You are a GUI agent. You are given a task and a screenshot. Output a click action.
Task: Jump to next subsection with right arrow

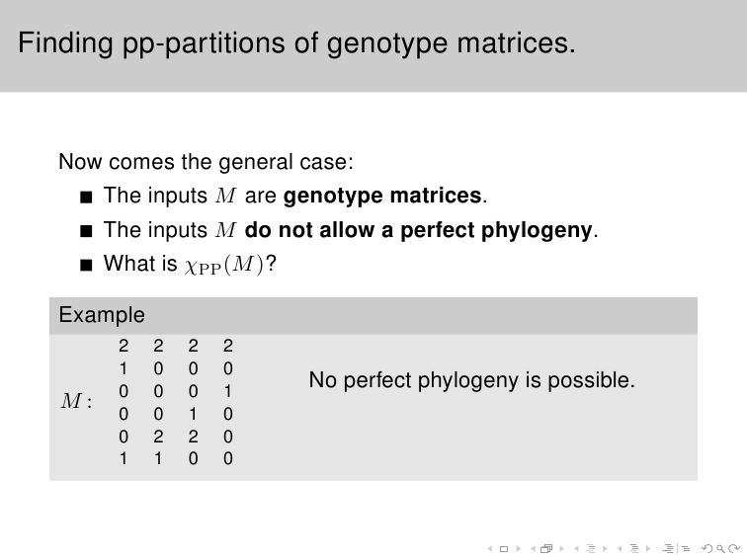point(605,548)
